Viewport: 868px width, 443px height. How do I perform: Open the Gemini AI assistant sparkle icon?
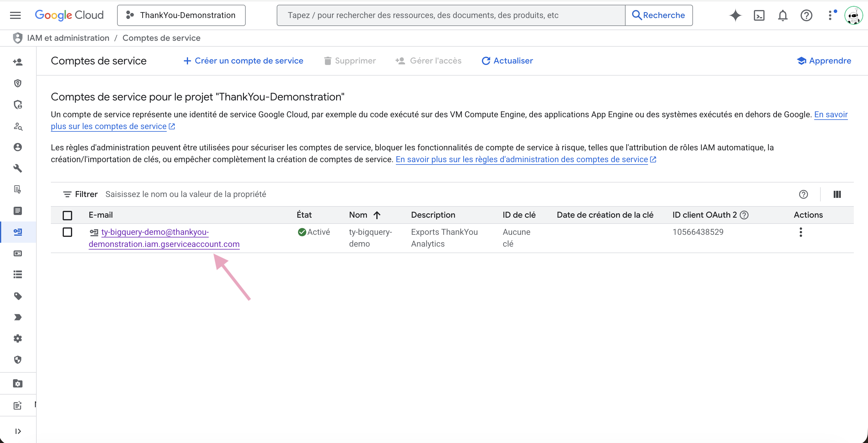pyautogui.click(x=735, y=15)
